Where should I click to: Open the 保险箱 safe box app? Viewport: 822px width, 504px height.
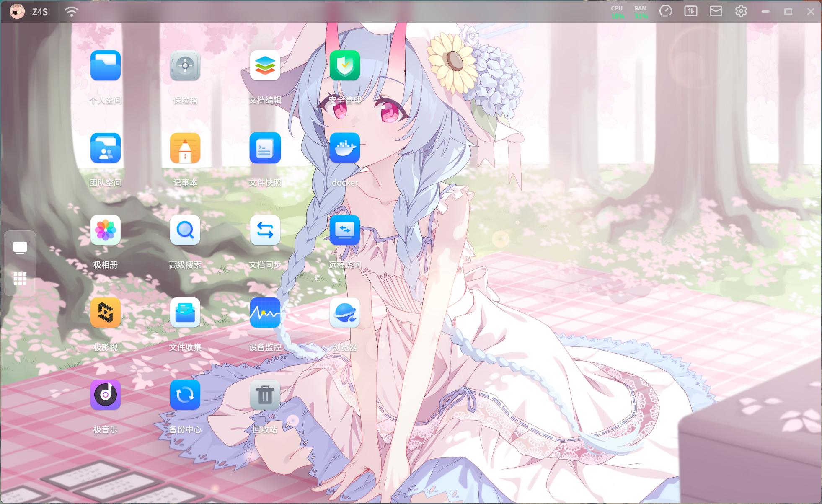(x=185, y=65)
